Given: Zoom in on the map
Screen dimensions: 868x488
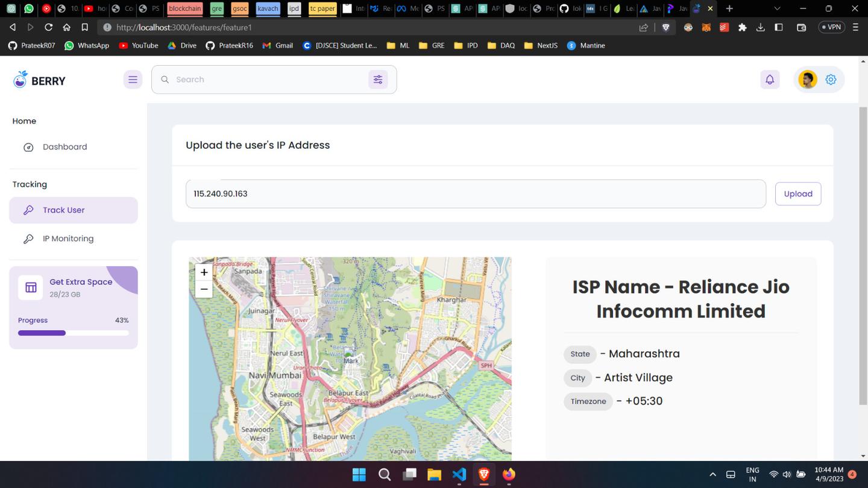Looking at the screenshot, I should [204, 272].
